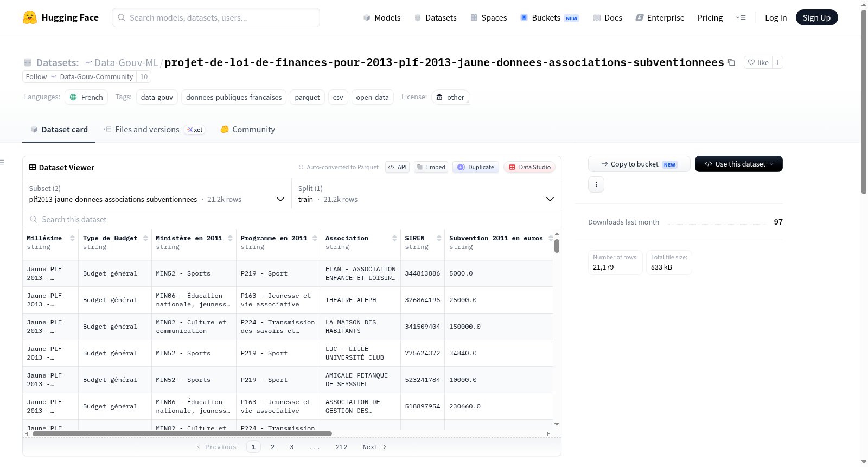Sort by Association column sort icon
Image resolution: width=868 pixels, height=467 pixels.
tap(394, 238)
